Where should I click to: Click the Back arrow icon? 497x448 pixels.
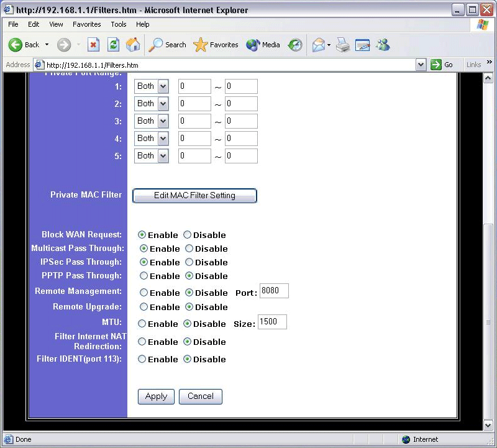[x=15, y=45]
